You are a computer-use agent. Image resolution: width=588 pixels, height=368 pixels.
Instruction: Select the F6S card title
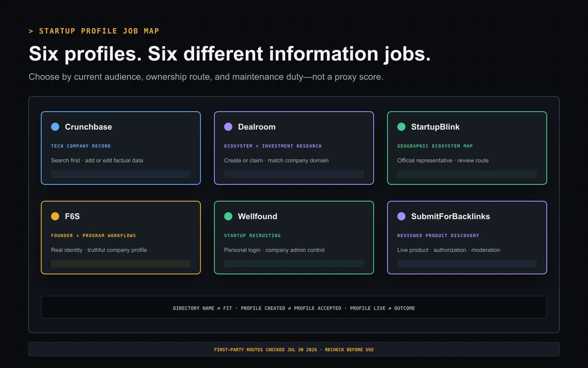pos(72,216)
